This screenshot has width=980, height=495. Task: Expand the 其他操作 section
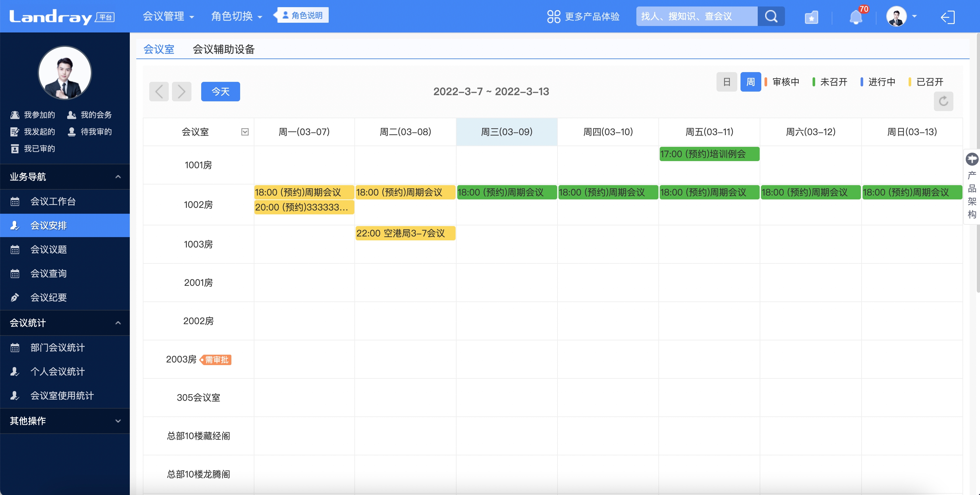pyautogui.click(x=118, y=421)
